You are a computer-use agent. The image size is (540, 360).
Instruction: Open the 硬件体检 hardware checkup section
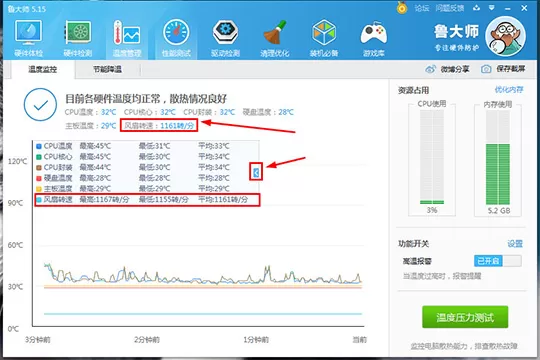point(29,38)
